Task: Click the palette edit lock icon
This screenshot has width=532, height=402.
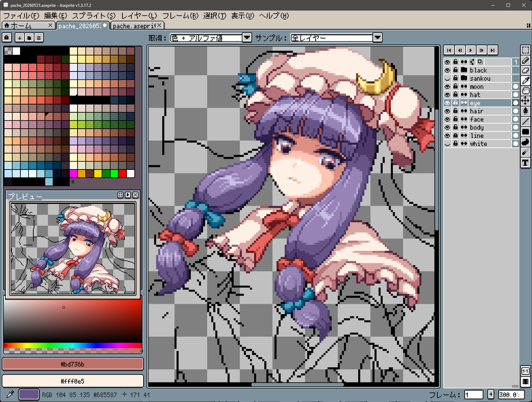Action: coord(7,37)
